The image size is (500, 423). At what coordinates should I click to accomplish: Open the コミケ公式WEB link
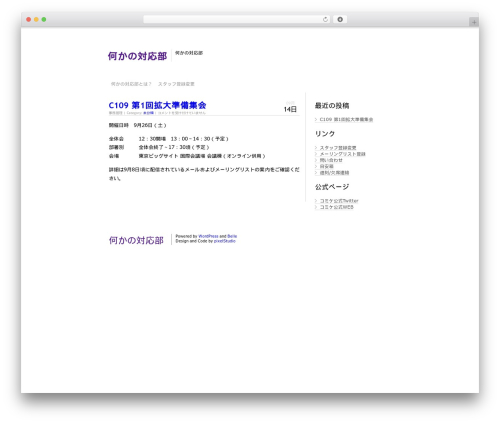click(x=337, y=207)
